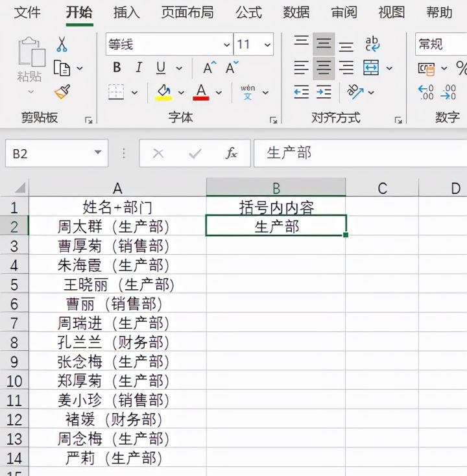Expand the paste options arrow
Screen dimensions: 467x476
(31, 91)
